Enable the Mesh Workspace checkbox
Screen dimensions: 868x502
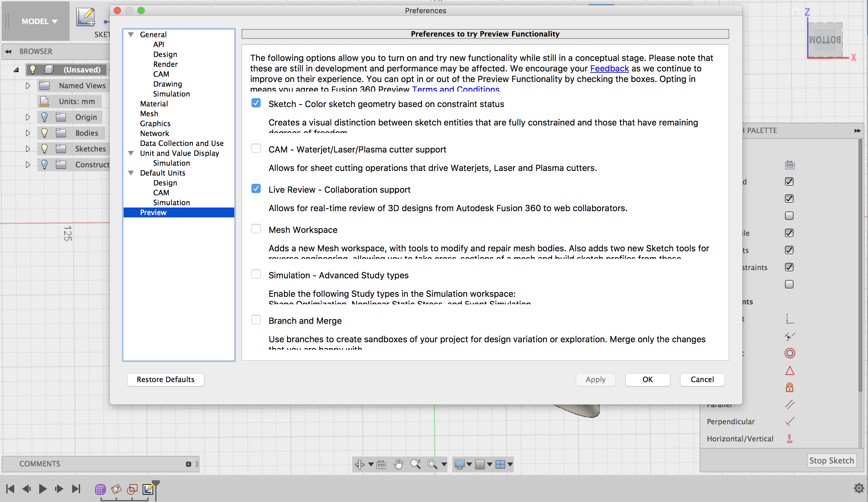point(256,229)
